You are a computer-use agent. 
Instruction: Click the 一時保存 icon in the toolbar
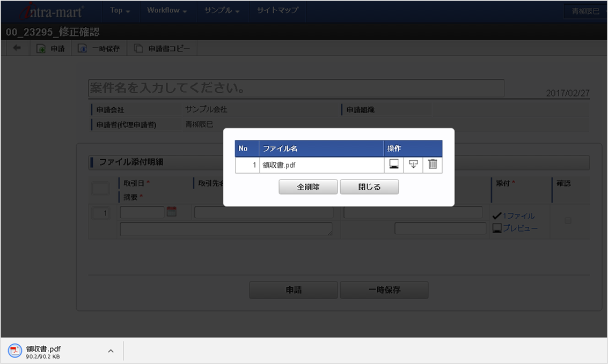point(98,48)
